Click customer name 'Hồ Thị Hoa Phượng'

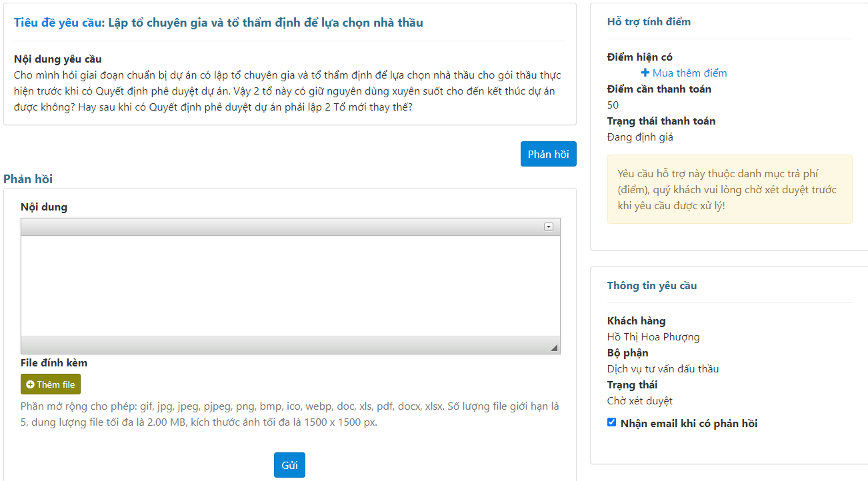pyautogui.click(x=653, y=337)
